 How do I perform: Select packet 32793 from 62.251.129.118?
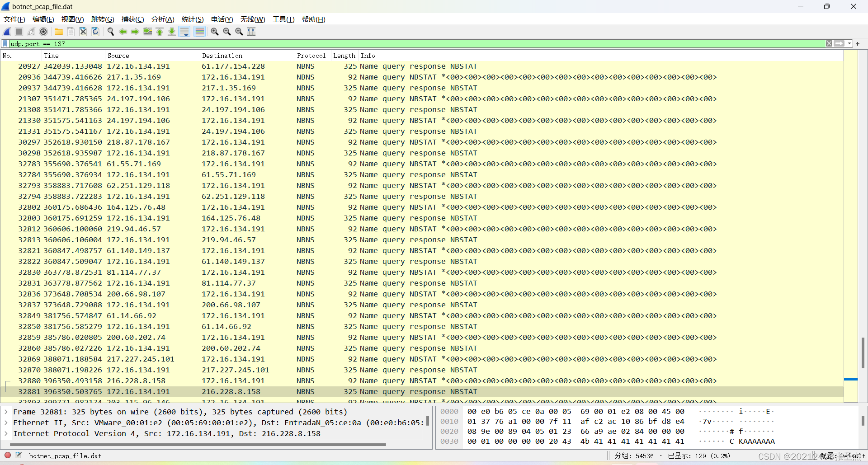422,186
